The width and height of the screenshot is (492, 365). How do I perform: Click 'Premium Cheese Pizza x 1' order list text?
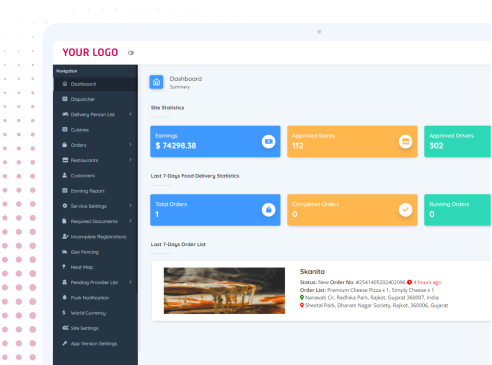pyautogui.click(x=358, y=290)
